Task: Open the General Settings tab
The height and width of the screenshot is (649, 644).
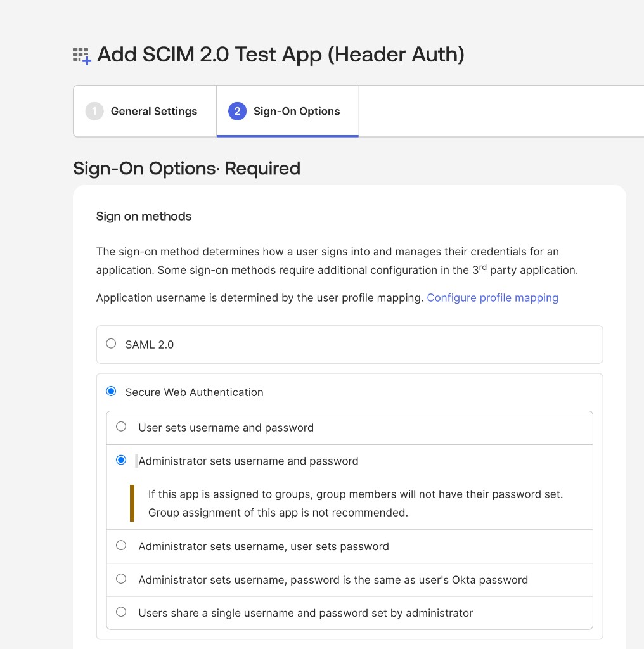Action: (x=145, y=111)
